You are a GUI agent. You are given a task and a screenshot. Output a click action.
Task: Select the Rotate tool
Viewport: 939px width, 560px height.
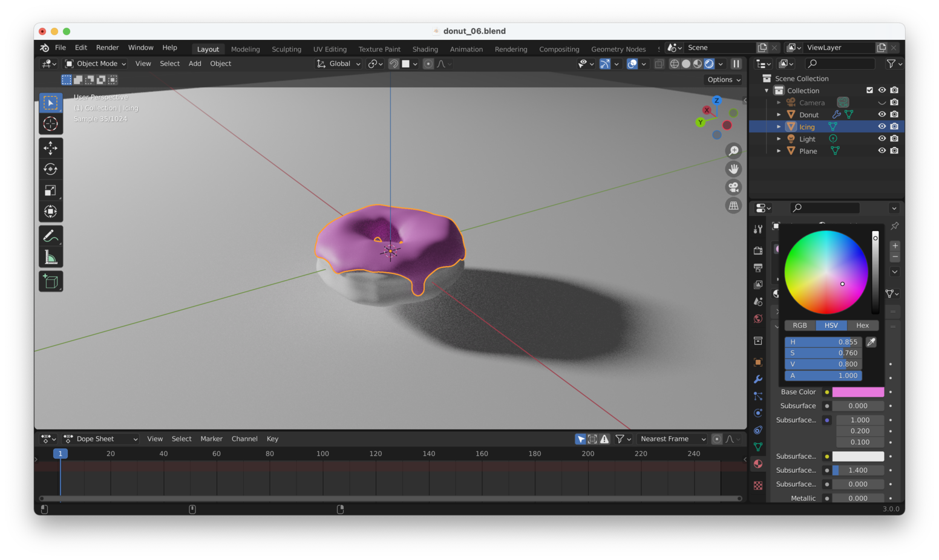pyautogui.click(x=51, y=169)
